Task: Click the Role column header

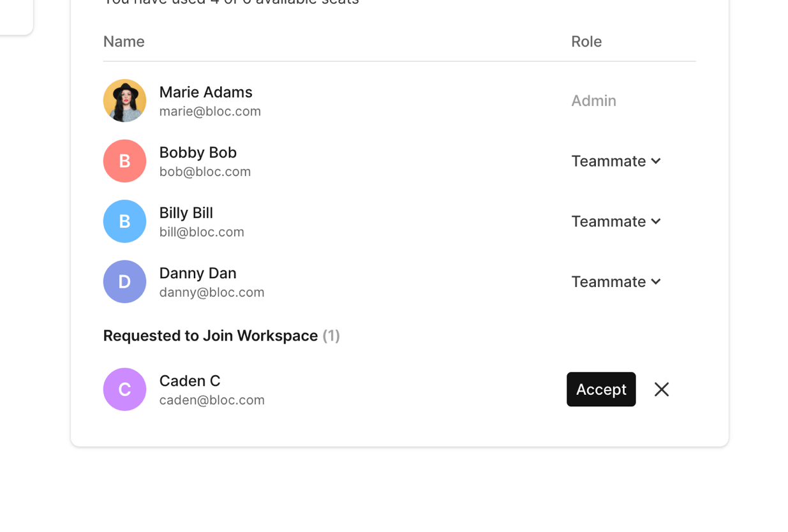Action: [x=586, y=41]
